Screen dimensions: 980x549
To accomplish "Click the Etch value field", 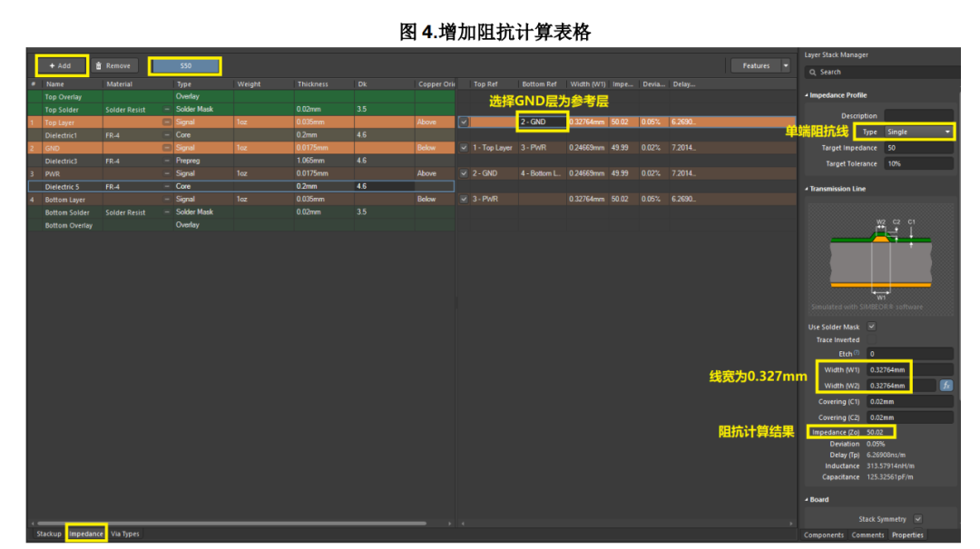I will click(x=910, y=354).
